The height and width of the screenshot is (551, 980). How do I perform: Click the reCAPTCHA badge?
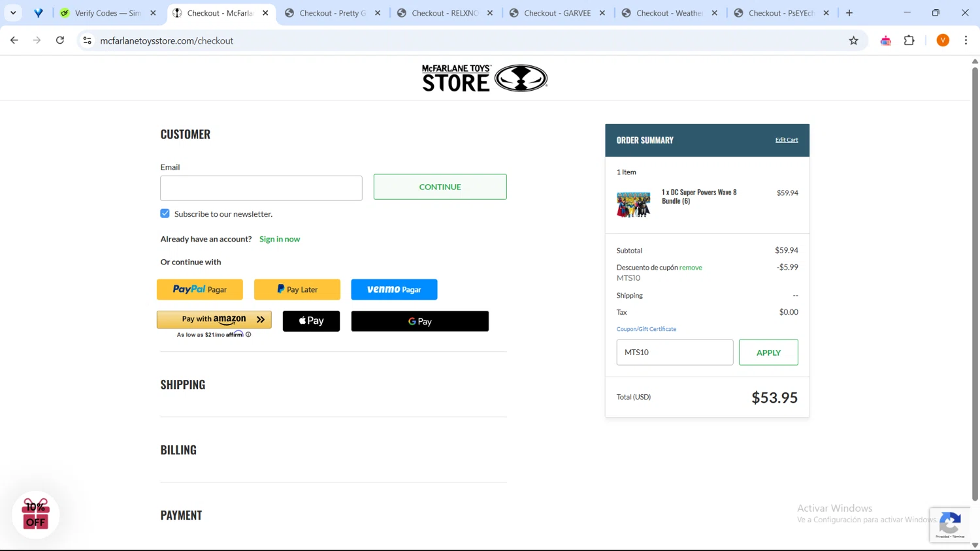(x=950, y=525)
